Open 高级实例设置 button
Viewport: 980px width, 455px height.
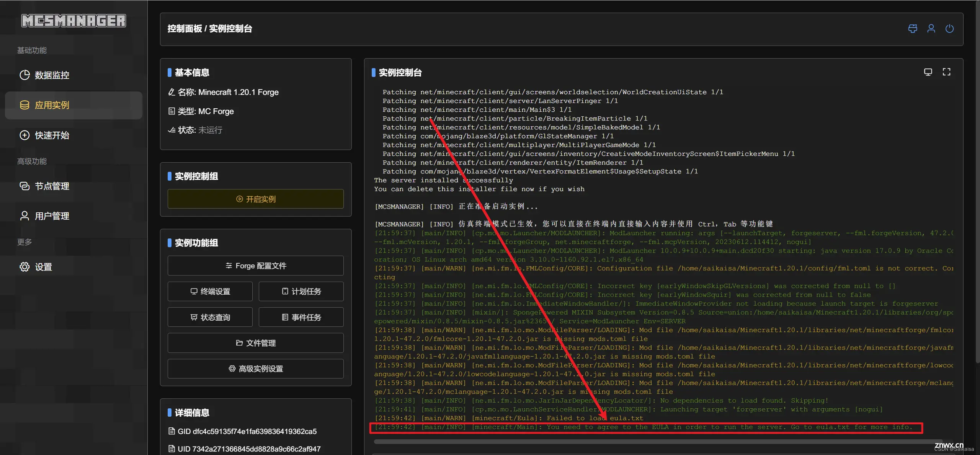click(x=256, y=369)
